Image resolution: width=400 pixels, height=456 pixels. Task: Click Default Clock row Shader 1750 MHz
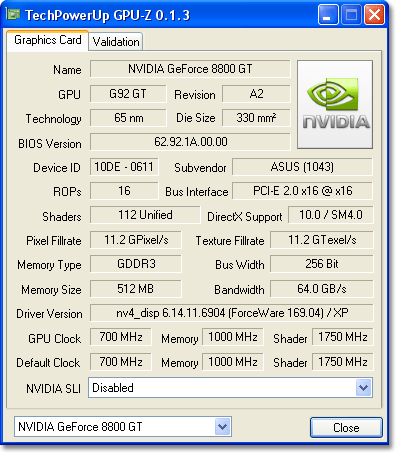(x=343, y=362)
